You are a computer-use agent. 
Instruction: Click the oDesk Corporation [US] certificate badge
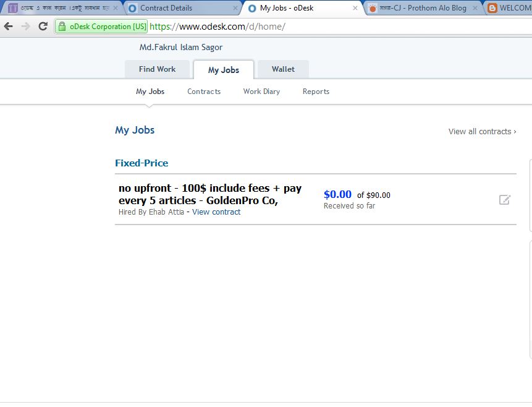[x=101, y=27]
